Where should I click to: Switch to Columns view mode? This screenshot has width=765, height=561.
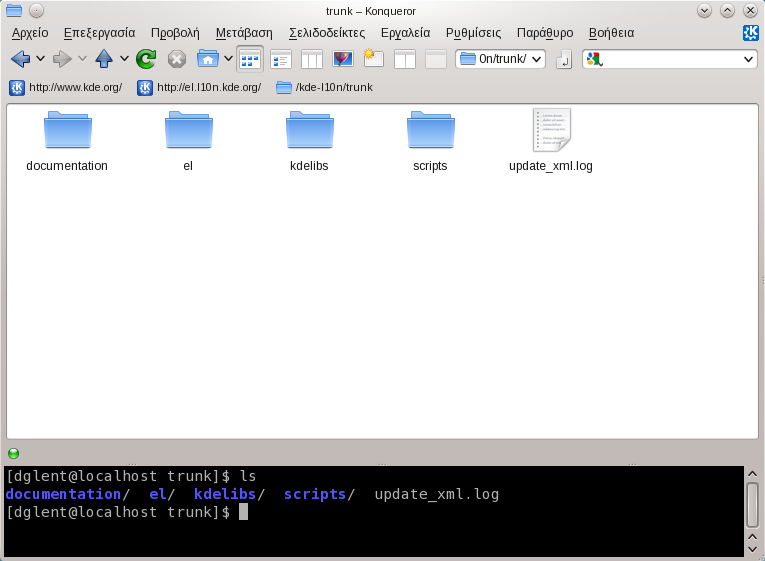312,59
